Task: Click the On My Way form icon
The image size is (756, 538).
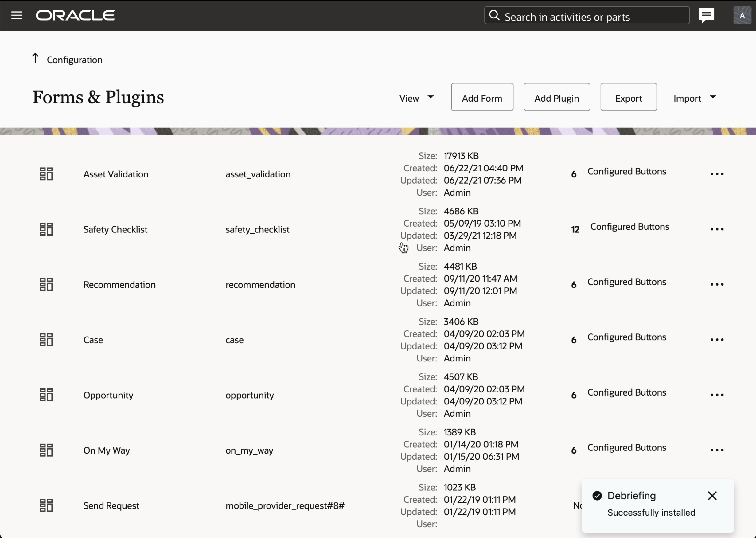Action: pos(46,450)
